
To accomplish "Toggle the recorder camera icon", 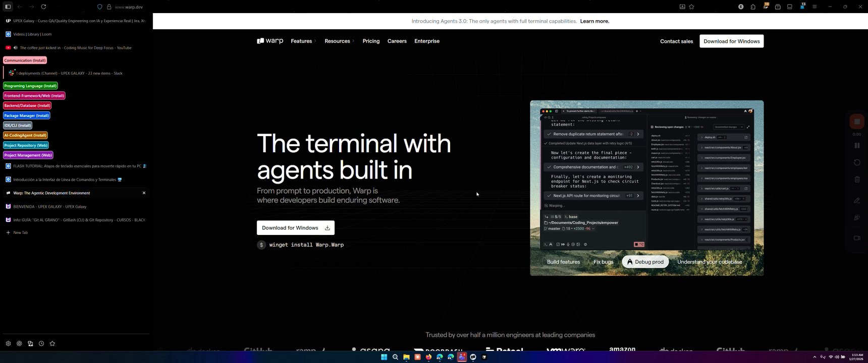I will click(x=857, y=238).
